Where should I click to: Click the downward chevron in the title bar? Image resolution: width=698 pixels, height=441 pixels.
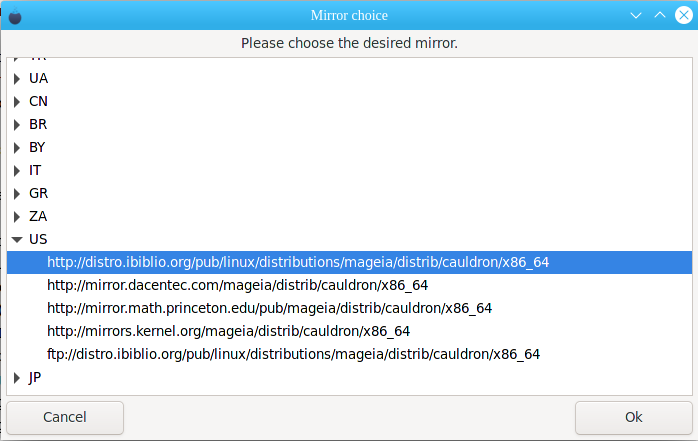click(x=636, y=16)
